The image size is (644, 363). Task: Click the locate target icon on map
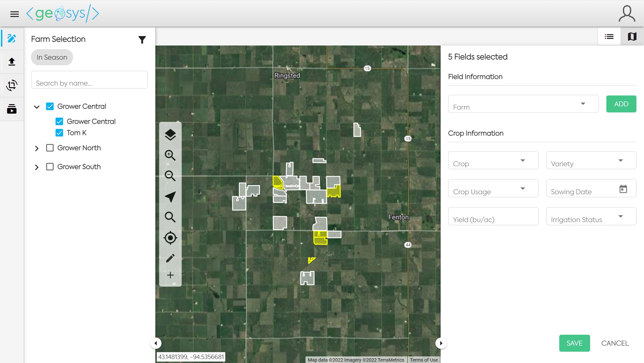pyautogui.click(x=170, y=238)
